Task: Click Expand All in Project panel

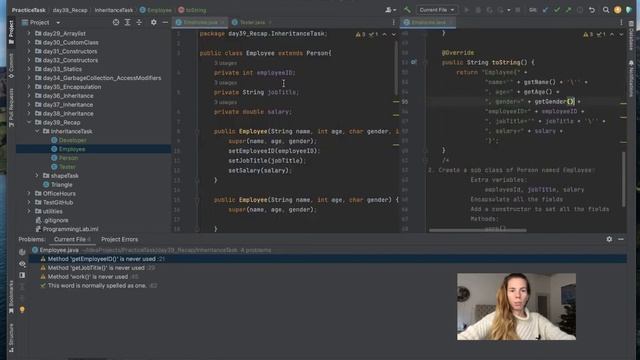Action: 127,22
